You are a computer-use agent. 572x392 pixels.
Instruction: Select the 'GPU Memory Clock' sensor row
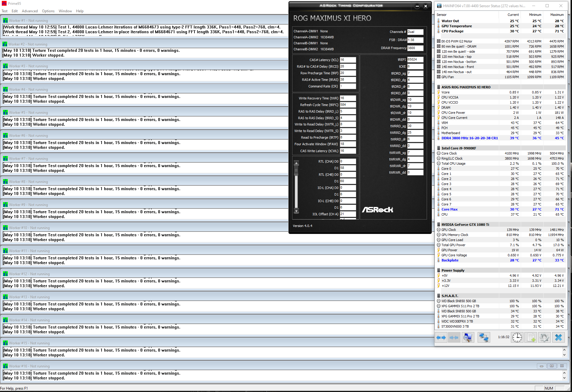tap(500, 235)
